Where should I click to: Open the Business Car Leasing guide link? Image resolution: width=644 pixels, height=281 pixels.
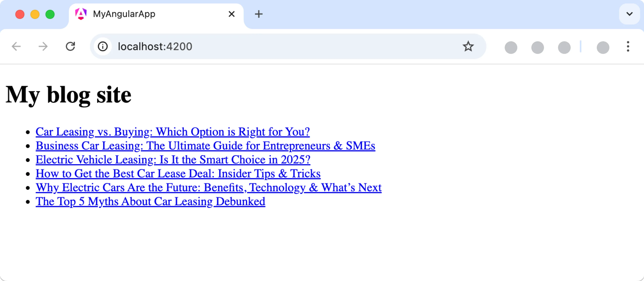(205, 146)
